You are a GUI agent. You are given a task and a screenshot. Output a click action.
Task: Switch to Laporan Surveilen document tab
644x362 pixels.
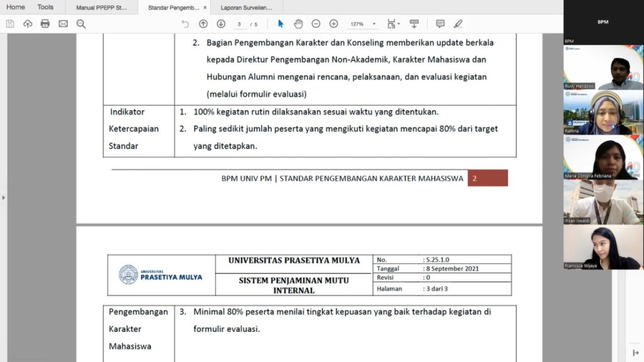pyautogui.click(x=246, y=8)
